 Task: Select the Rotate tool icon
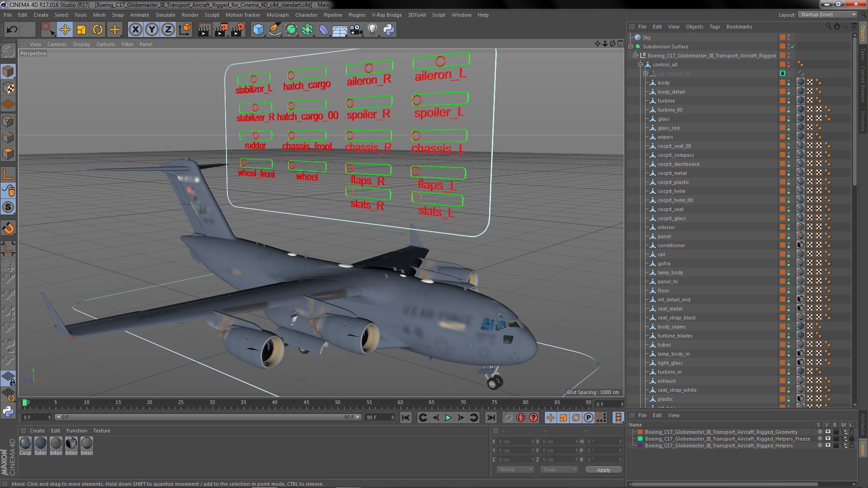tap(98, 30)
